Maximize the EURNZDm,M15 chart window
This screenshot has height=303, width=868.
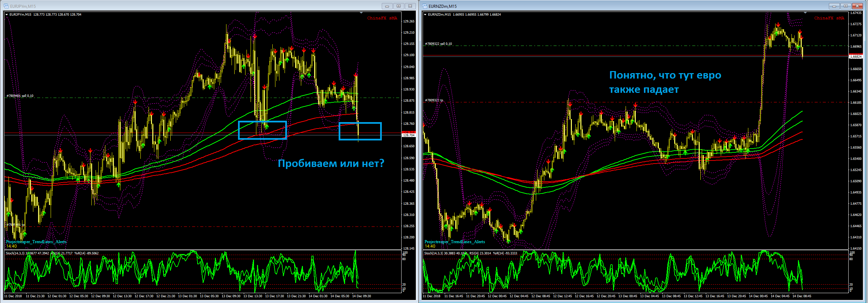[846, 6]
